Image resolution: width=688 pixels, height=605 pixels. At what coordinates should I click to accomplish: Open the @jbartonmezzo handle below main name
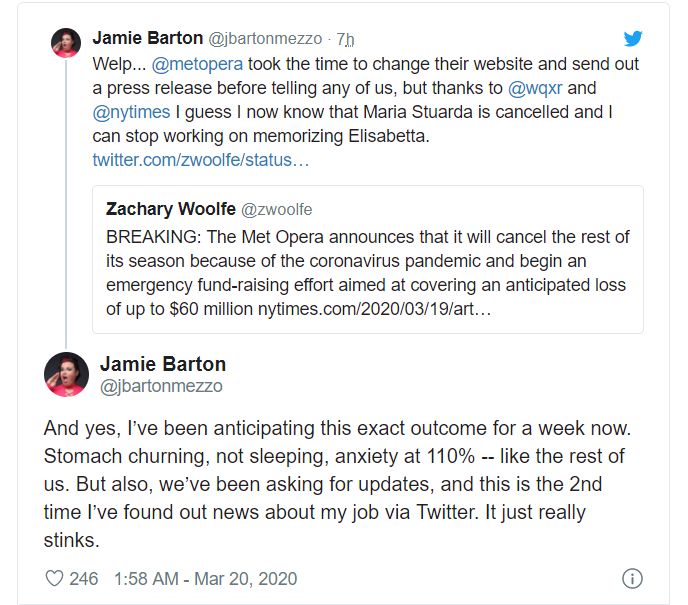pos(161,387)
